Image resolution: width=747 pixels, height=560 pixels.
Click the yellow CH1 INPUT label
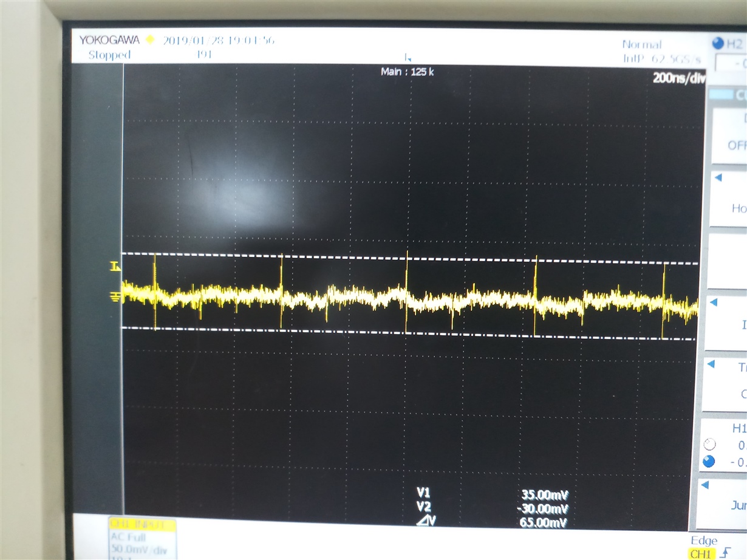[x=142, y=524]
